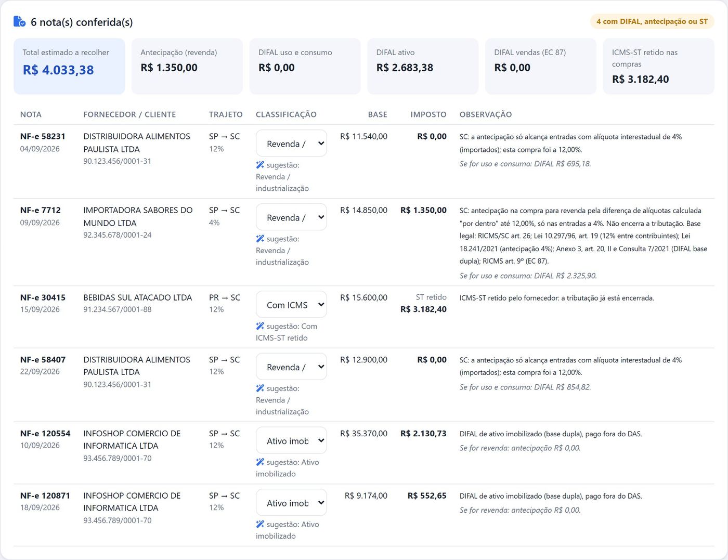The image size is (728, 560).
Task: Select the Antecipação (revenda) summary card
Action: 187,66
